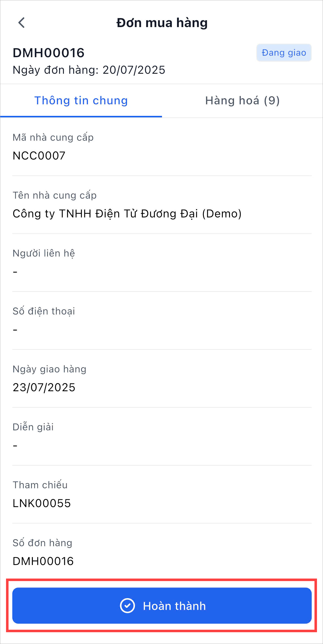The height and width of the screenshot is (644, 323).
Task: Select Công ty TNHH Điện Tử Đương Đại
Action: pos(127,214)
